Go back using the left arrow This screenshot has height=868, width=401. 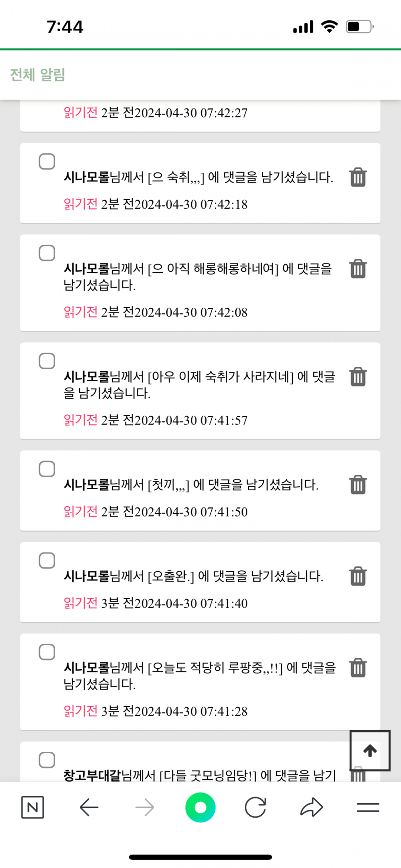pos(89,808)
